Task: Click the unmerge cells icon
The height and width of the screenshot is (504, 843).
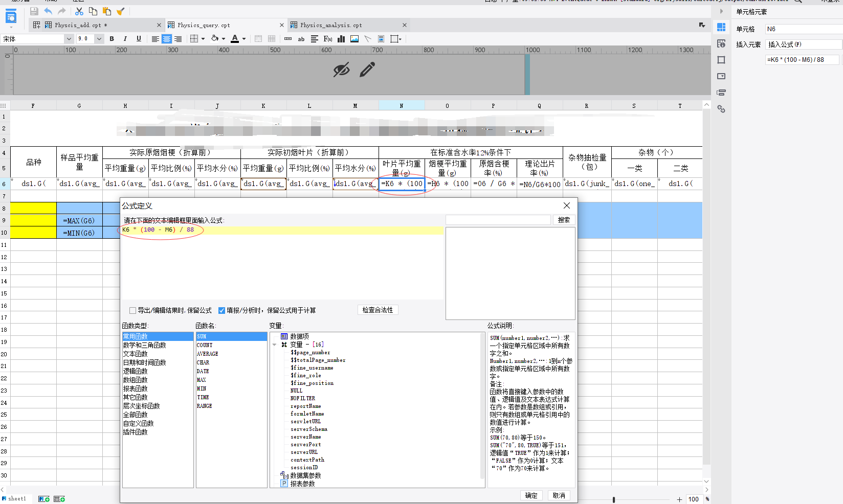Action: 272,39
